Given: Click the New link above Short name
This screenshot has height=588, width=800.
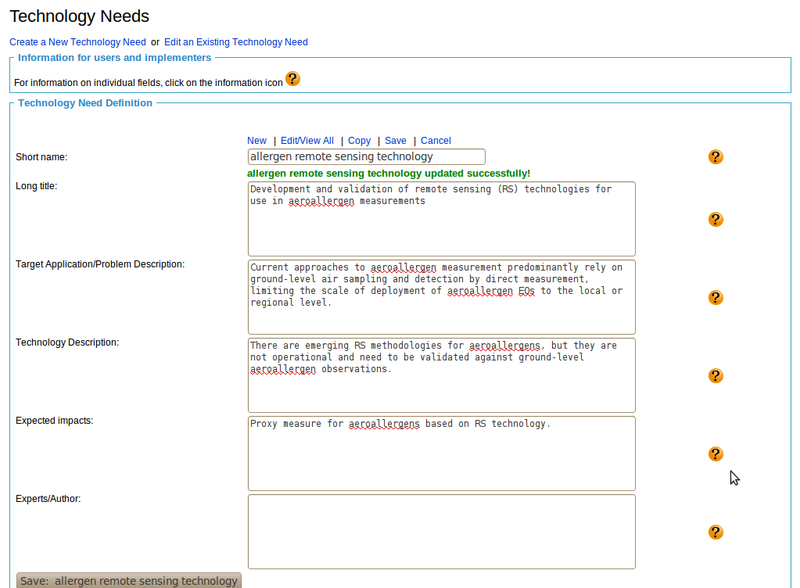Looking at the screenshot, I should point(257,141).
